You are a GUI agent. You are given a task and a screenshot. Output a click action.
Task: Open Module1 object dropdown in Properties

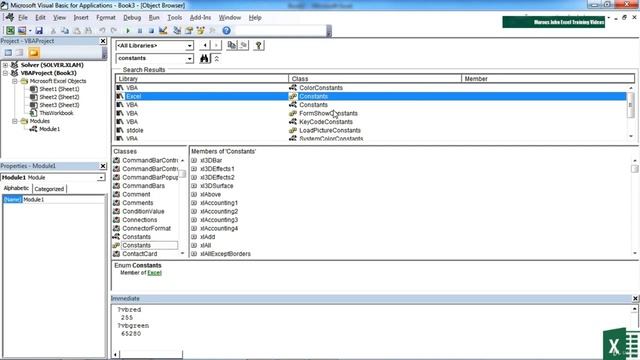click(x=100, y=178)
